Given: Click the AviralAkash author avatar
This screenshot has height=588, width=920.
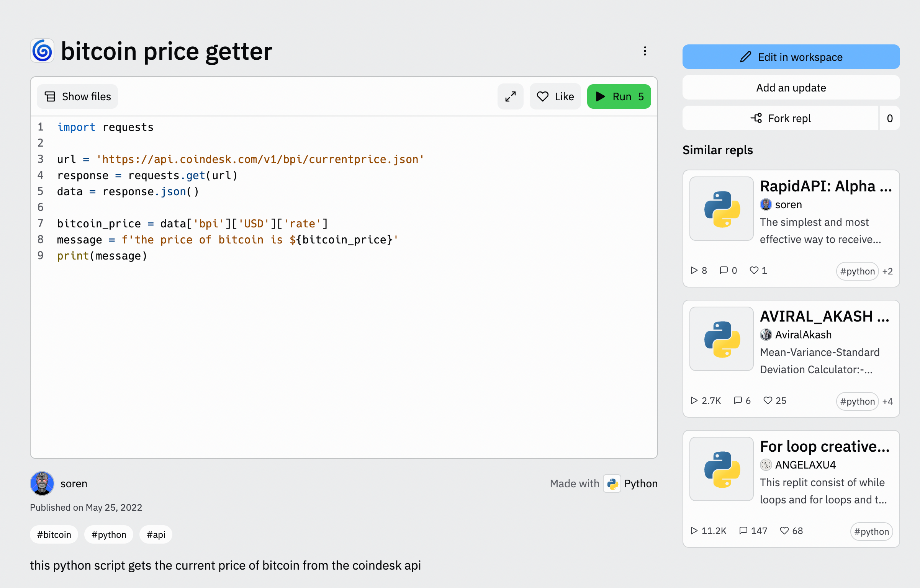Looking at the screenshot, I should click(766, 335).
